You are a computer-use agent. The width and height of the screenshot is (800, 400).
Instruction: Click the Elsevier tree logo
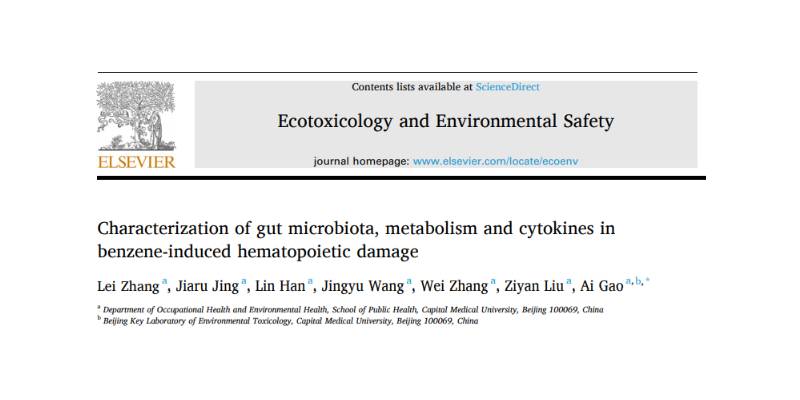point(135,115)
